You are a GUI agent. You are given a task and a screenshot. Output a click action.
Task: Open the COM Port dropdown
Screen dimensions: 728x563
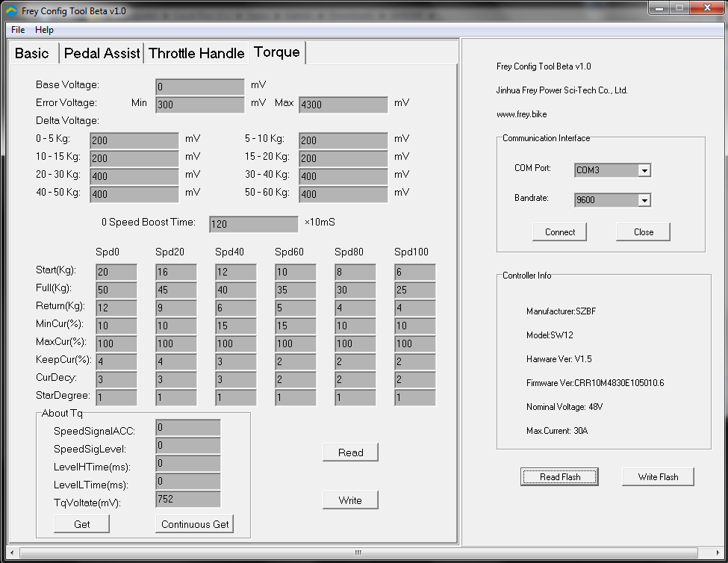pyautogui.click(x=645, y=170)
